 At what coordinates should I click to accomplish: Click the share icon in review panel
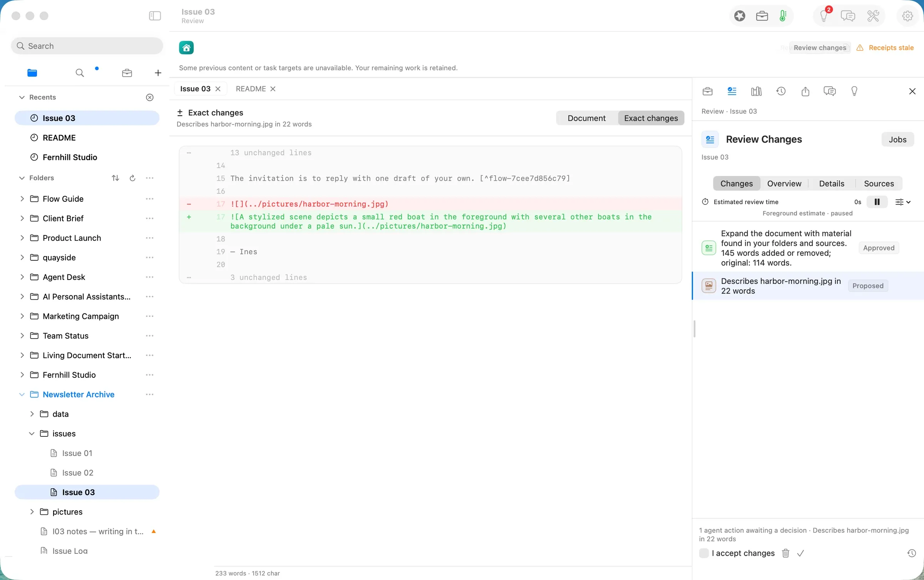click(805, 91)
